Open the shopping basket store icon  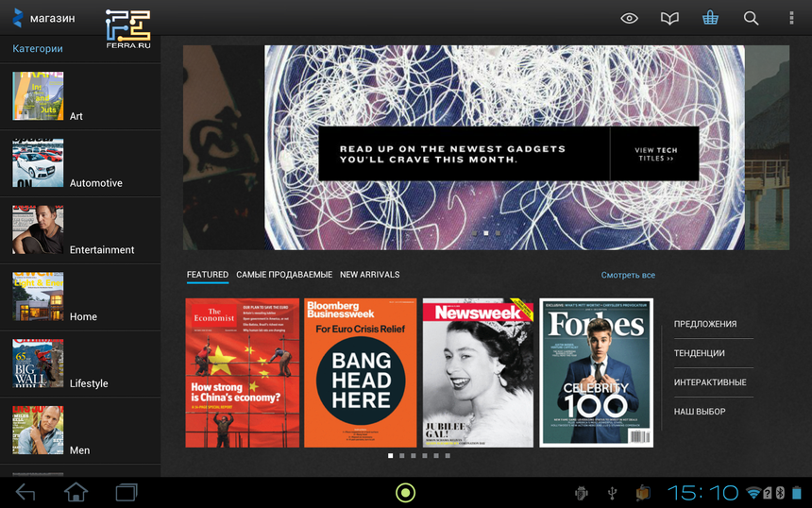[x=710, y=19]
